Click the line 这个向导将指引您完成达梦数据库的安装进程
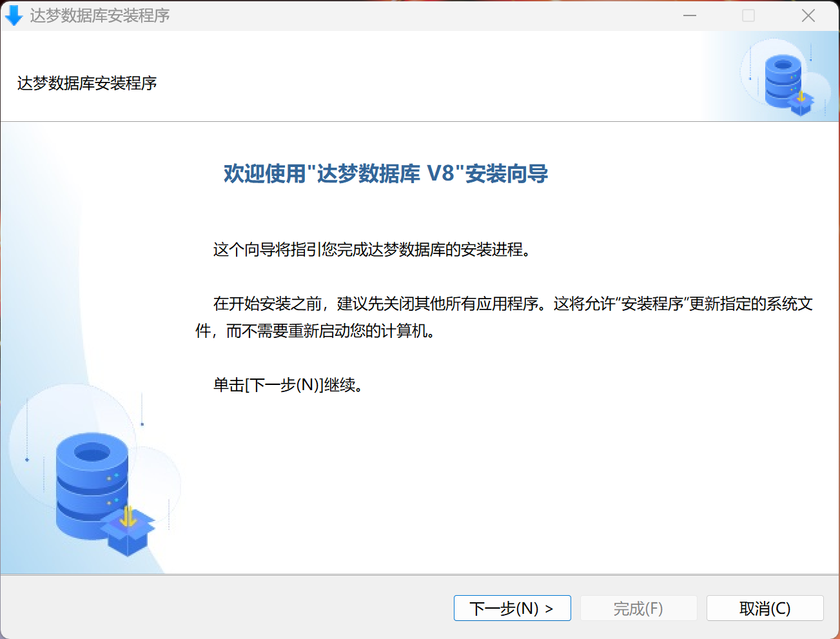840x639 pixels. (373, 250)
